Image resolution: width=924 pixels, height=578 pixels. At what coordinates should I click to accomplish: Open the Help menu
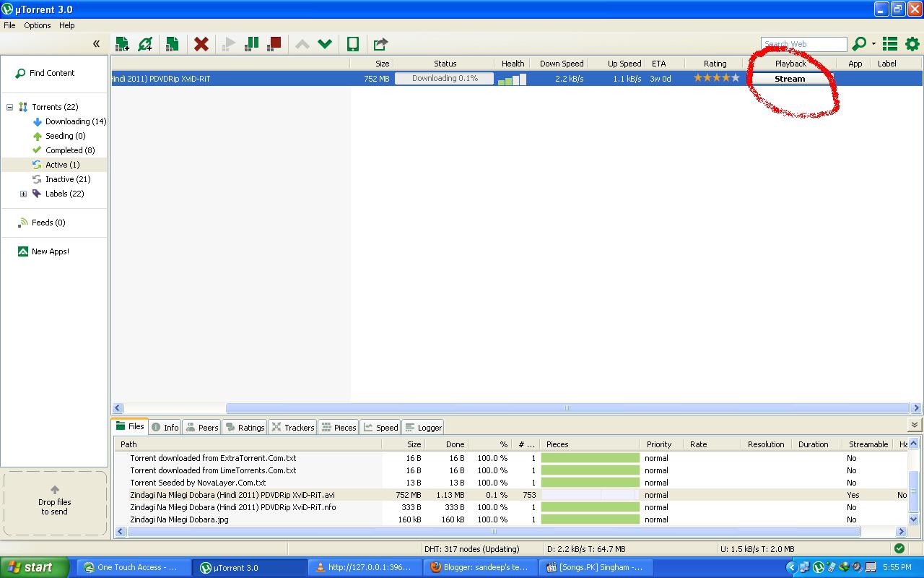pyautogui.click(x=66, y=25)
